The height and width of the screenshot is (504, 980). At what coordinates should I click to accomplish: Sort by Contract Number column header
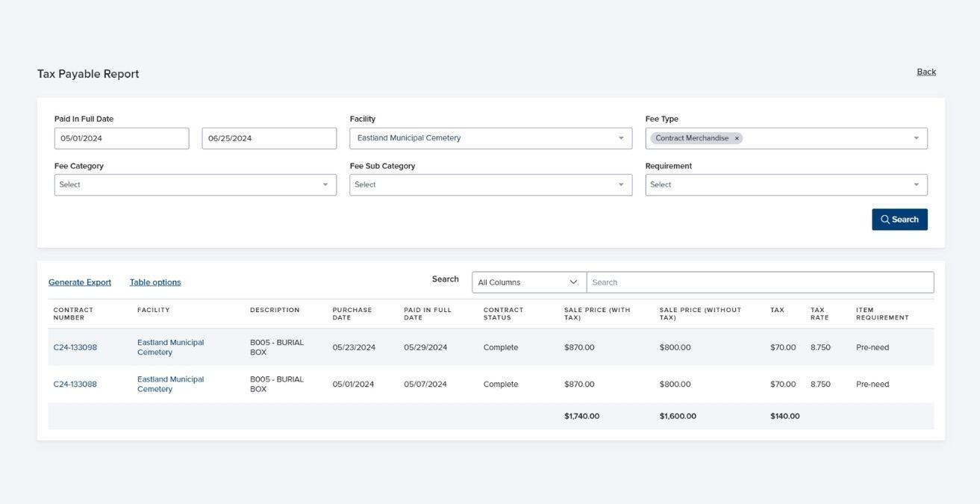pos(73,314)
